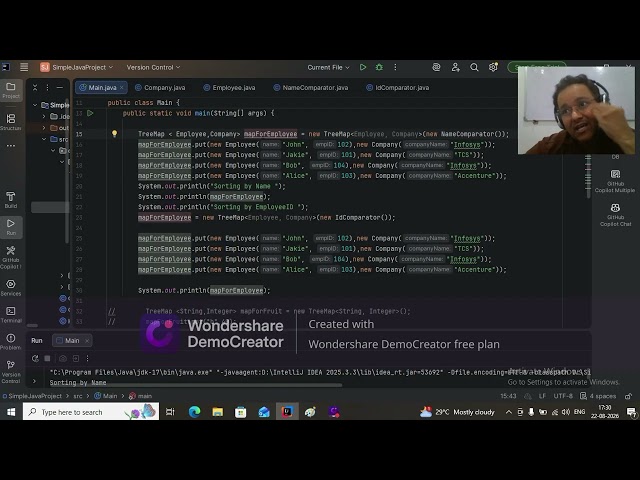
Task: Close the Main.java editor tab
Action: click(122, 87)
